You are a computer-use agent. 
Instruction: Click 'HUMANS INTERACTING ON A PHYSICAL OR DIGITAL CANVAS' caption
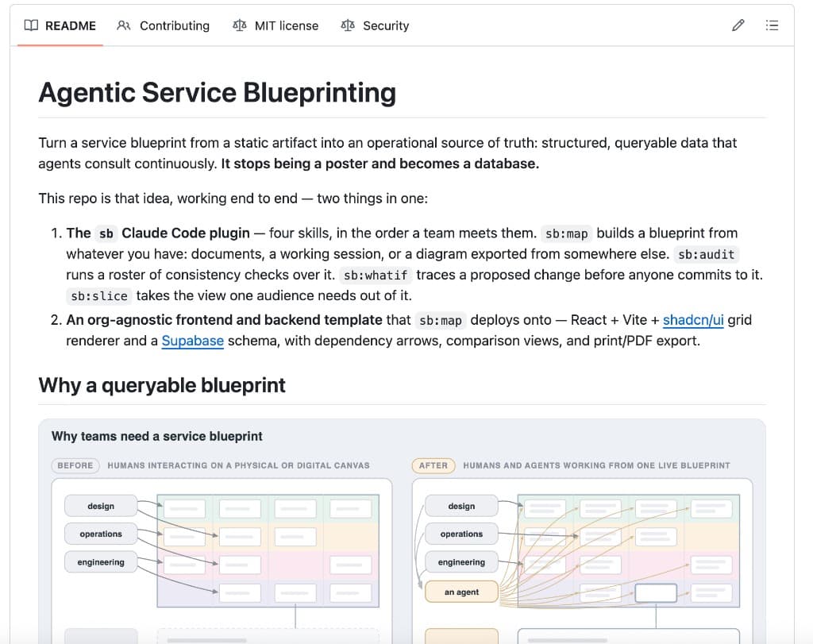point(238,465)
